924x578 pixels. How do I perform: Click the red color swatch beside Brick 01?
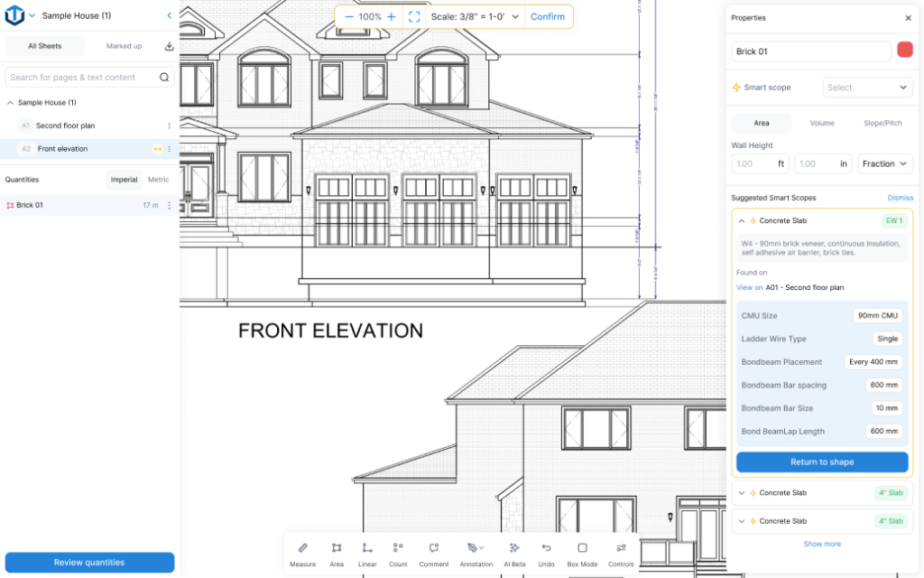tap(906, 51)
